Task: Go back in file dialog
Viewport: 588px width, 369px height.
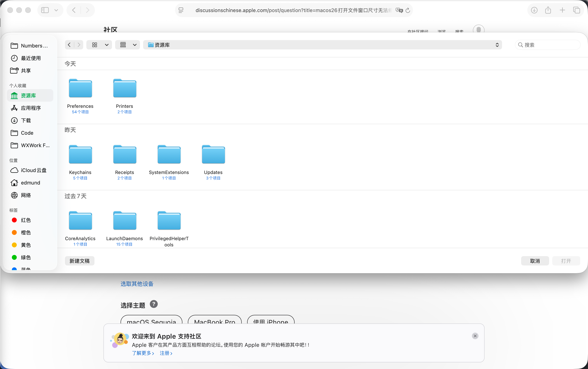Action: tap(69, 45)
